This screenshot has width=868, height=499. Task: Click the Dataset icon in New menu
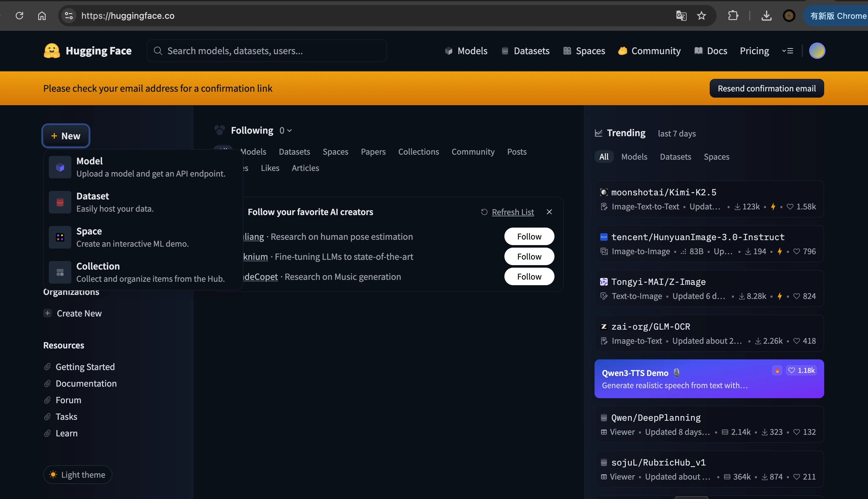[x=60, y=202]
